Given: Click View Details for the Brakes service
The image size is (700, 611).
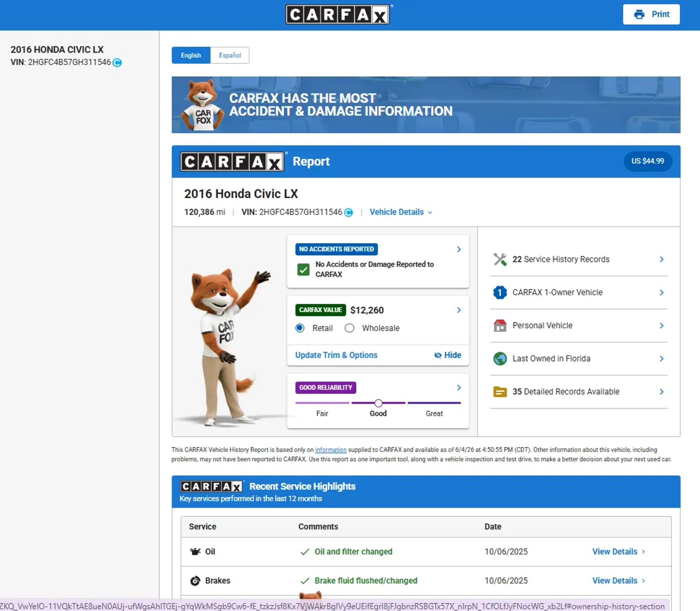Looking at the screenshot, I should [x=618, y=581].
